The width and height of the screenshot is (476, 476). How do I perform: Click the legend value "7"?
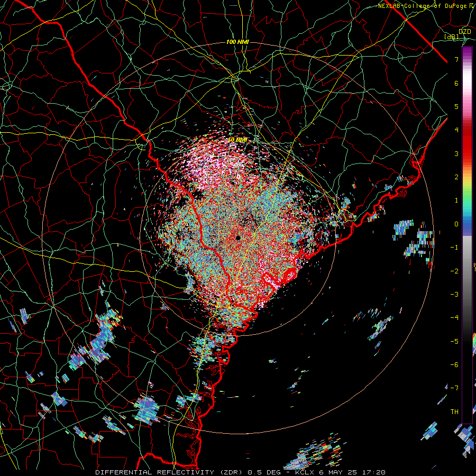[x=456, y=59]
